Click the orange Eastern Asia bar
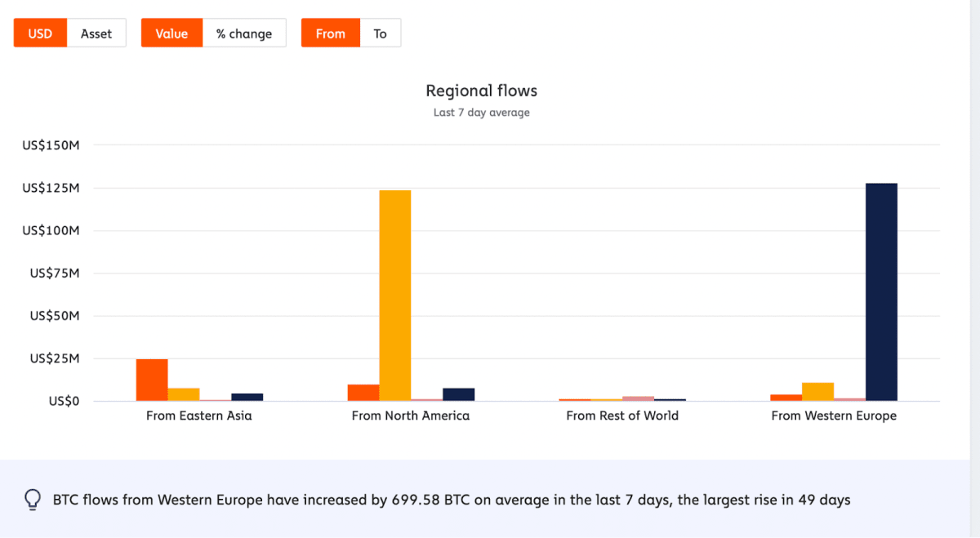 click(152, 380)
